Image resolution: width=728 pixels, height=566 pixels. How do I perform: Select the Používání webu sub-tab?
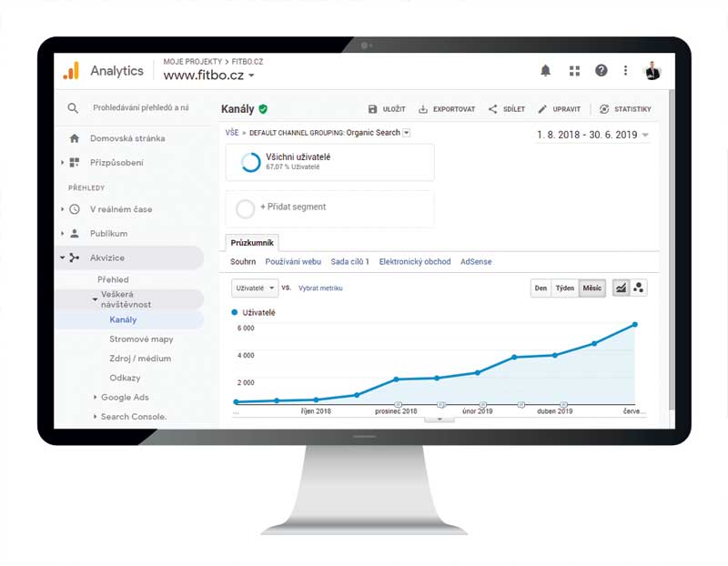click(293, 262)
